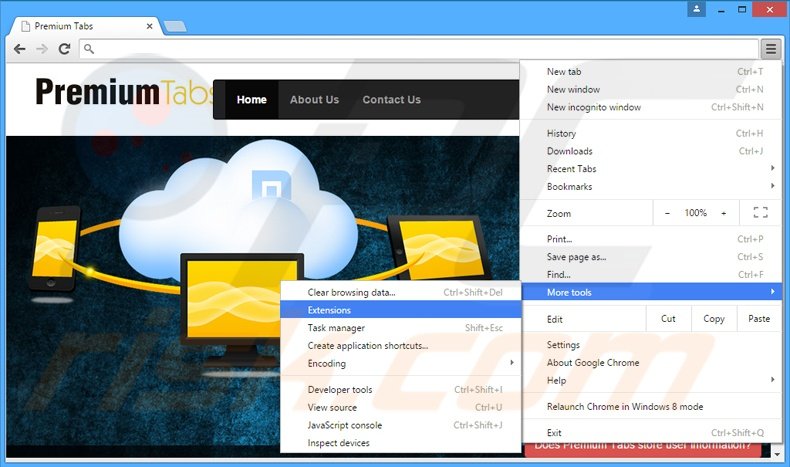
Task: Select Clear browsing data... in submenu
Action: tap(401, 292)
